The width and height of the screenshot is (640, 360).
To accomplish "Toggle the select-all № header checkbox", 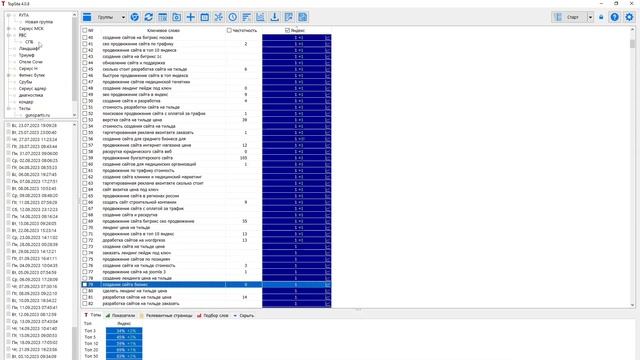I will [85, 30].
